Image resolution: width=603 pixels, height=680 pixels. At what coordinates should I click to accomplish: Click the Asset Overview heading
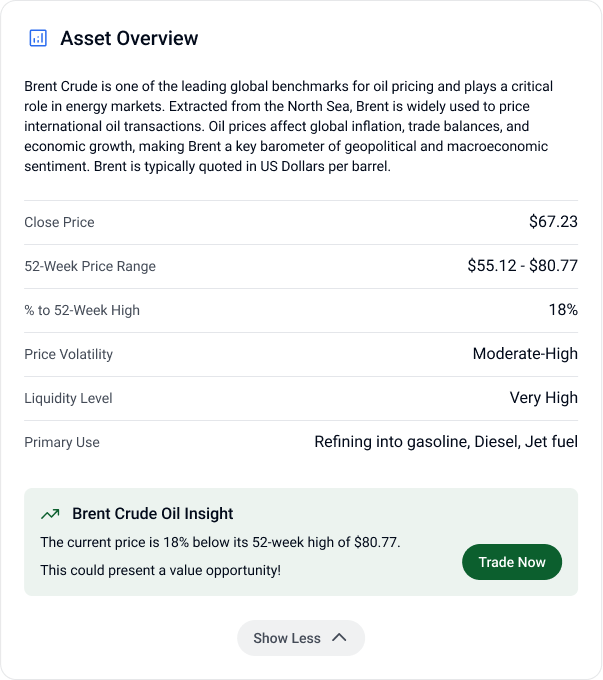tap(129, 39)
